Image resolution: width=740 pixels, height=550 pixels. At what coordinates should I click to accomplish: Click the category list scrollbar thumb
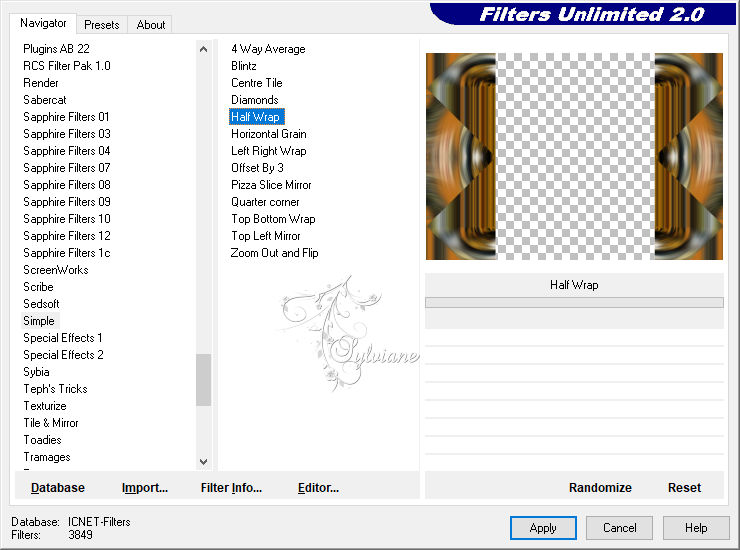(203, 380)
